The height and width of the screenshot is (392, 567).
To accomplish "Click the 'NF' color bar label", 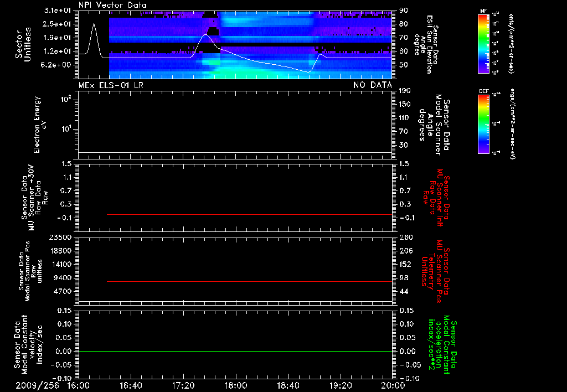I will tap(483, 11).
